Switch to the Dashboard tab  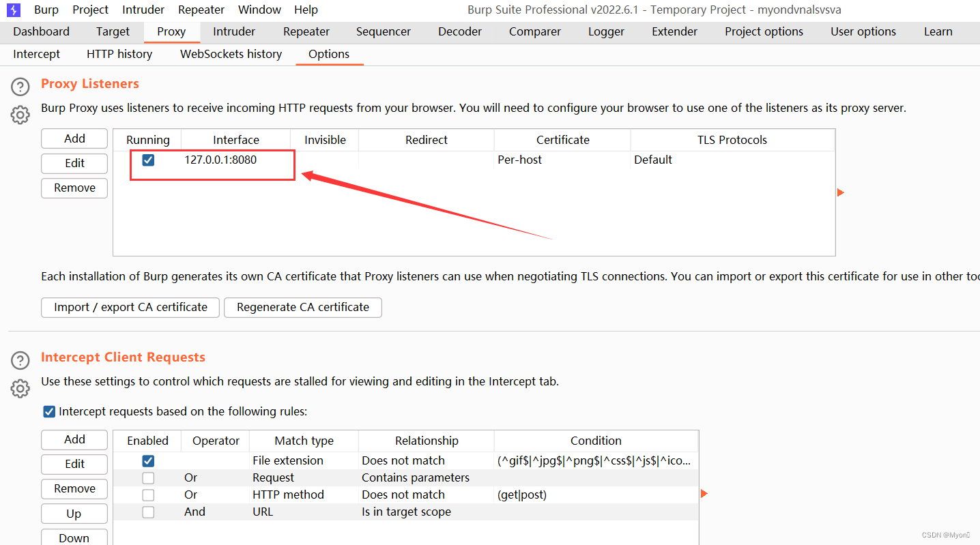click(x=41, y=31)
